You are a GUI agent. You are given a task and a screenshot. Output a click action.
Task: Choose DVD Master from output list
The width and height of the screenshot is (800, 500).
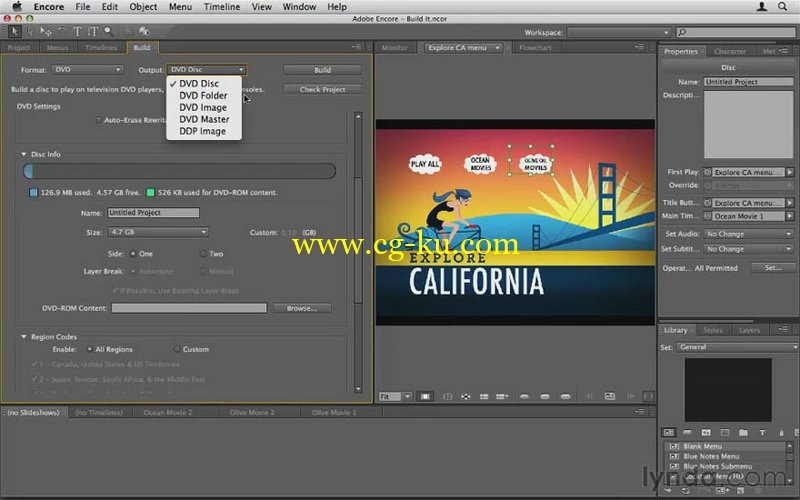tap(204, 119)
